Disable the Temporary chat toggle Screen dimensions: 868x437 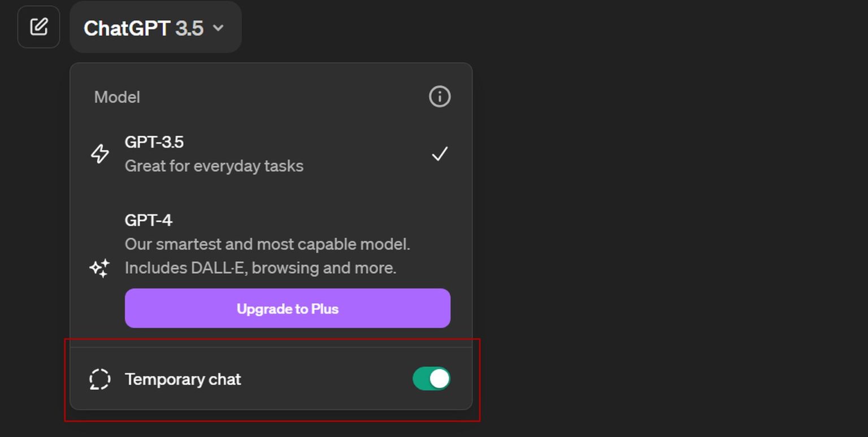click(x=431, y=378)
